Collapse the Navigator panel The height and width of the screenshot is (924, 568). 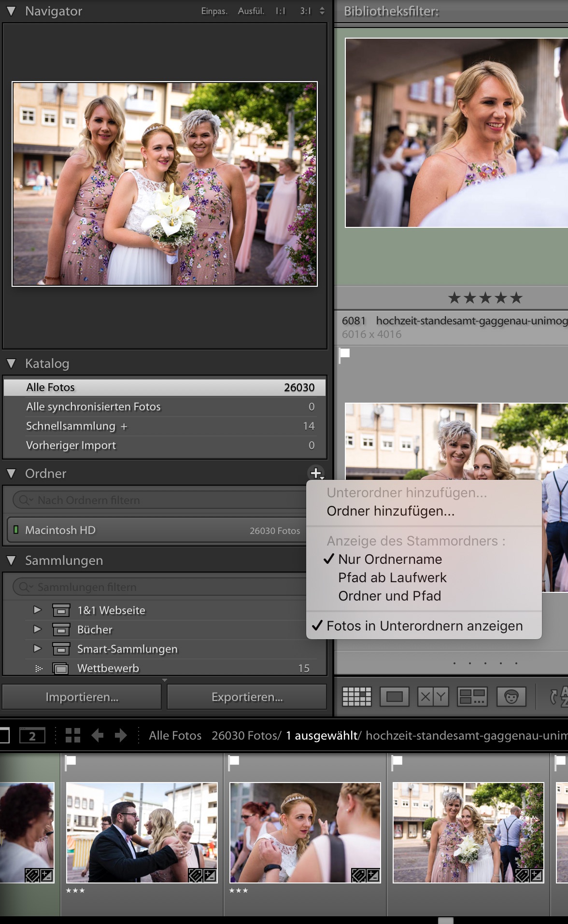coord(12,11)
